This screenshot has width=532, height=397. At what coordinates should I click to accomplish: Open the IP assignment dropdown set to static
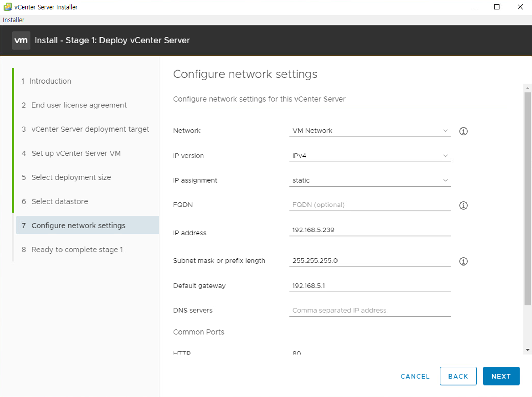370,180
